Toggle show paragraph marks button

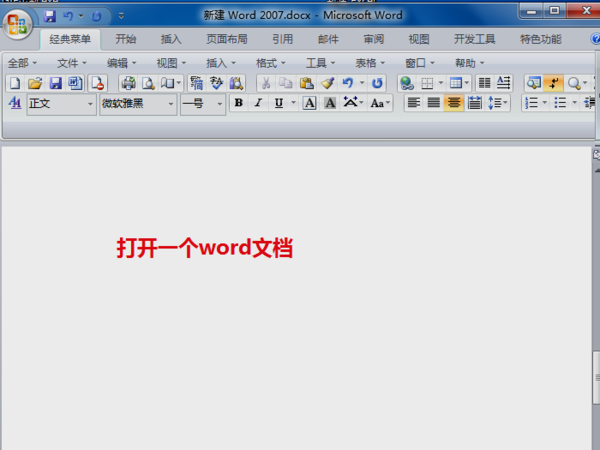pos(553,83)
